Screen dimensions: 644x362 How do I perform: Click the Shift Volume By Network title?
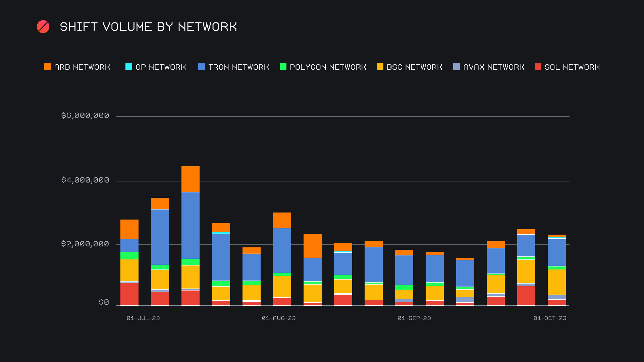(x=148, y=27)
